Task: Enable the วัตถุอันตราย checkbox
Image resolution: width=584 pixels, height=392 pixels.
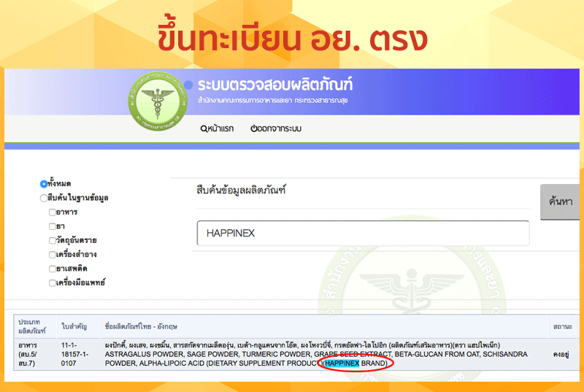Action: [53, 240]
